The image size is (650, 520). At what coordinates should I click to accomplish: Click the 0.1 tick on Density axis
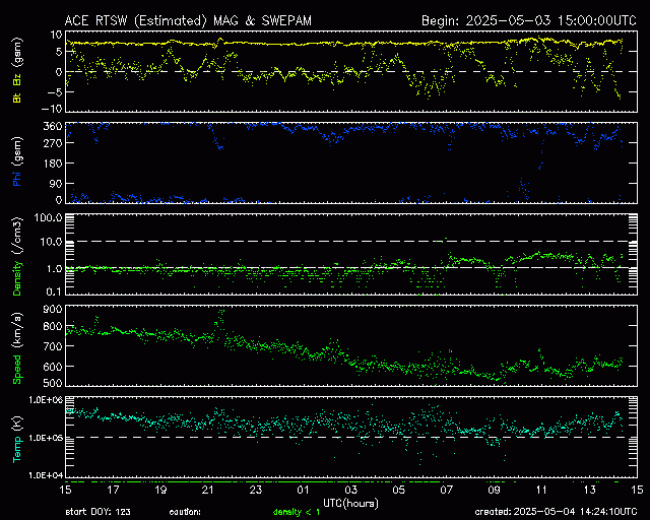click(54, 292)
